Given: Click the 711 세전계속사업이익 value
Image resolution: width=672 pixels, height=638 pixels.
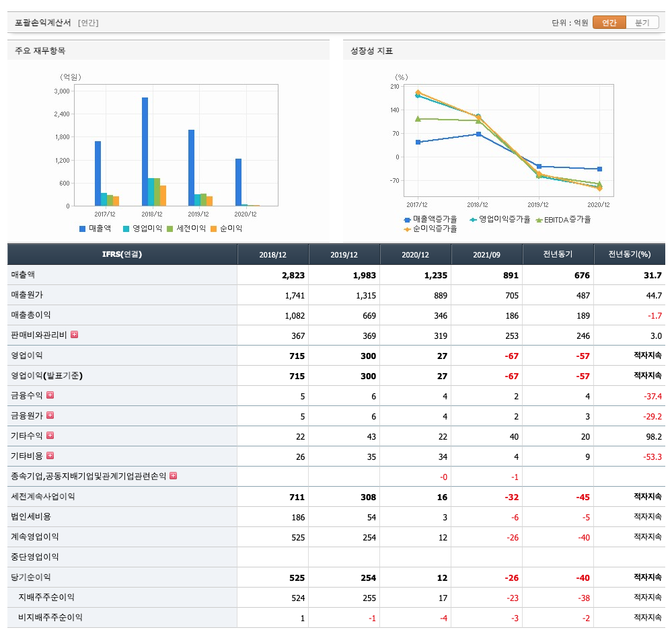Looking at the screenshot, I should (297, 497).
